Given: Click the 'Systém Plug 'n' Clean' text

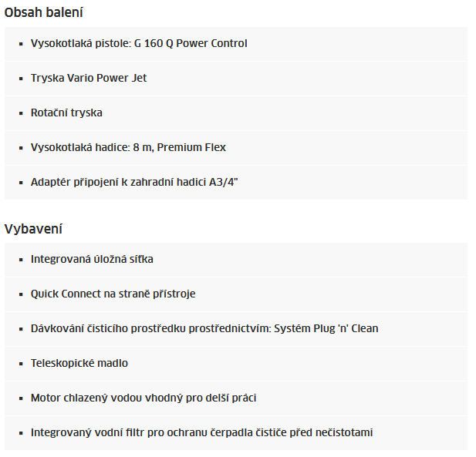Looking at the screenshot, I should [326, 329].
